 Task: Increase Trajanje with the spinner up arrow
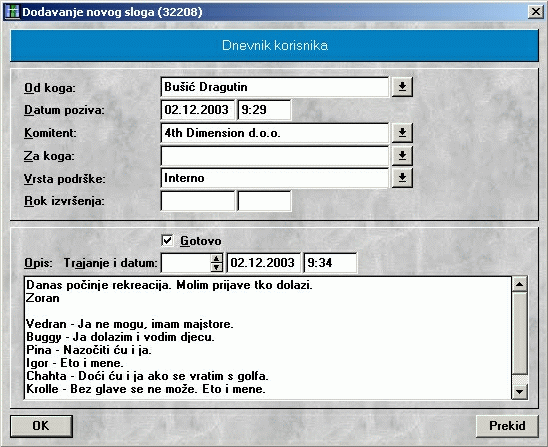click(216, 259)
